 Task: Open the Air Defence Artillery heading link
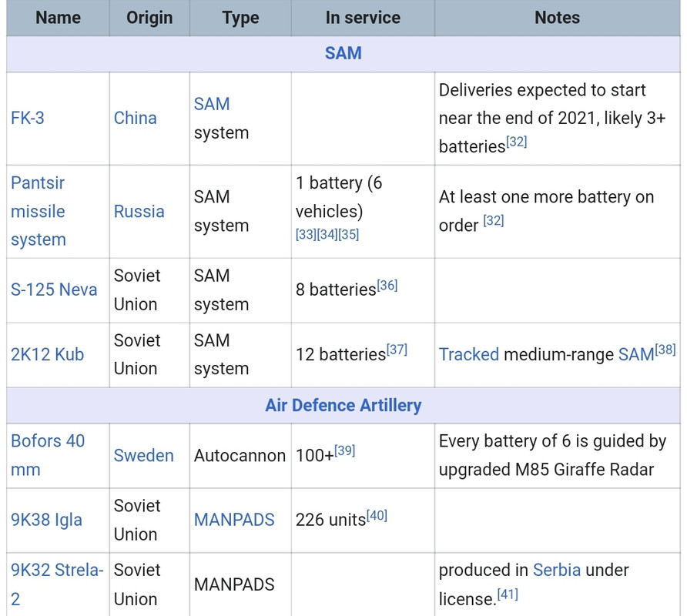tap(343, 406)
